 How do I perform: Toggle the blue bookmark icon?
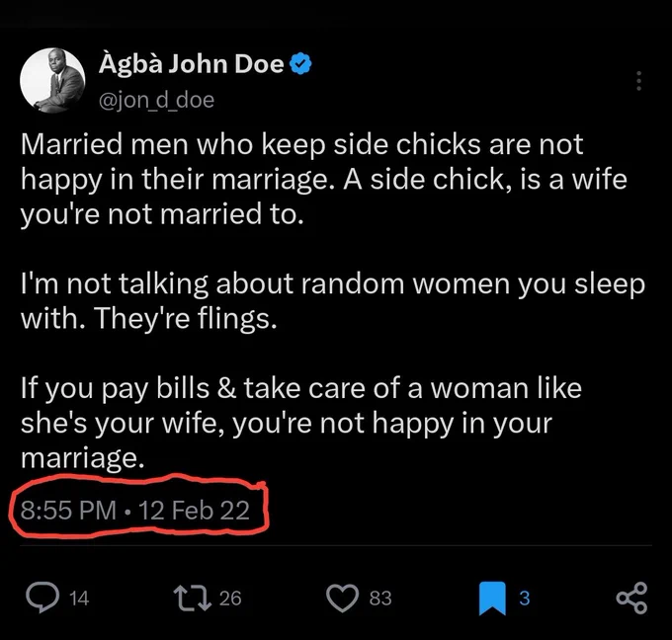coord(492,598)
